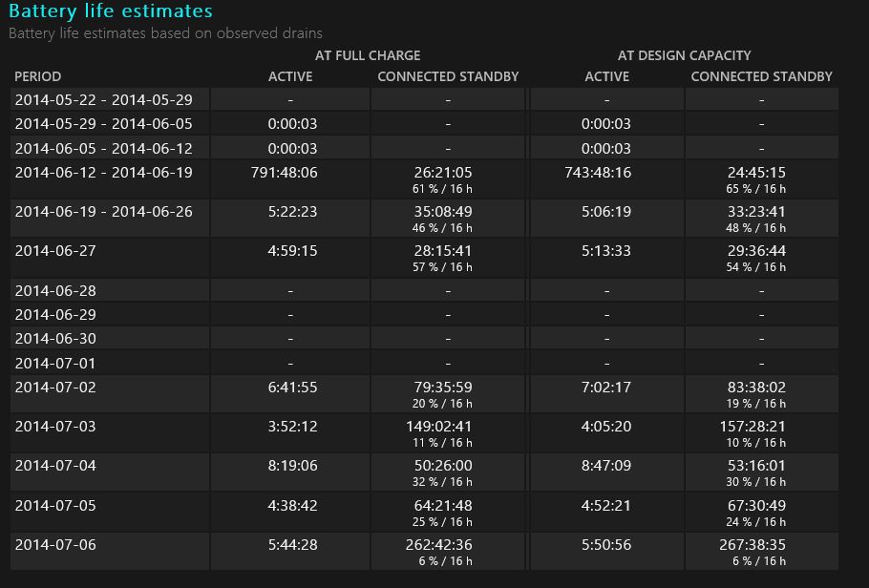This screenshot has height=588, width=869.
Task: Click the 35:08:49 connected standby value
Action: tap(448, 212)
